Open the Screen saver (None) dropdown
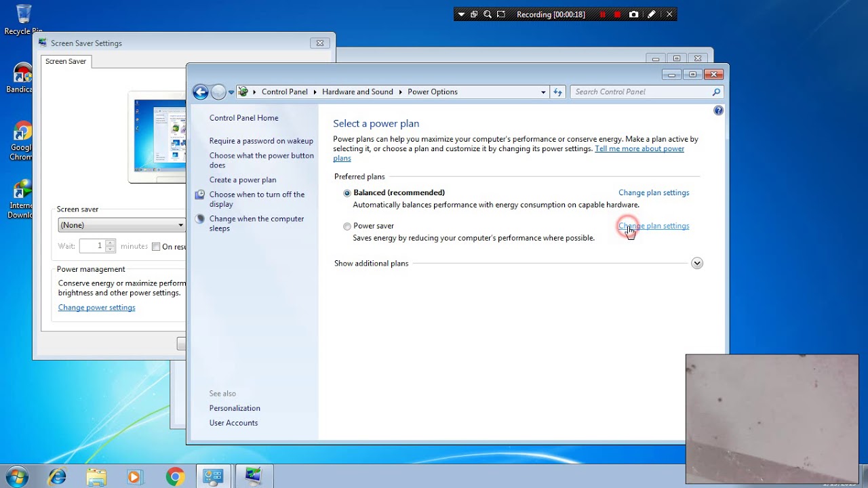 coord(121,225)
